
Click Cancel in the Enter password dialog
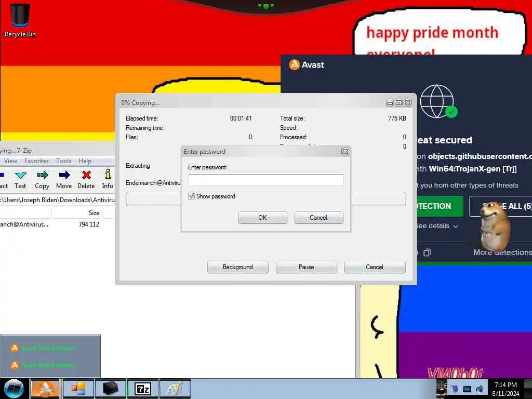tap(318, 218)
